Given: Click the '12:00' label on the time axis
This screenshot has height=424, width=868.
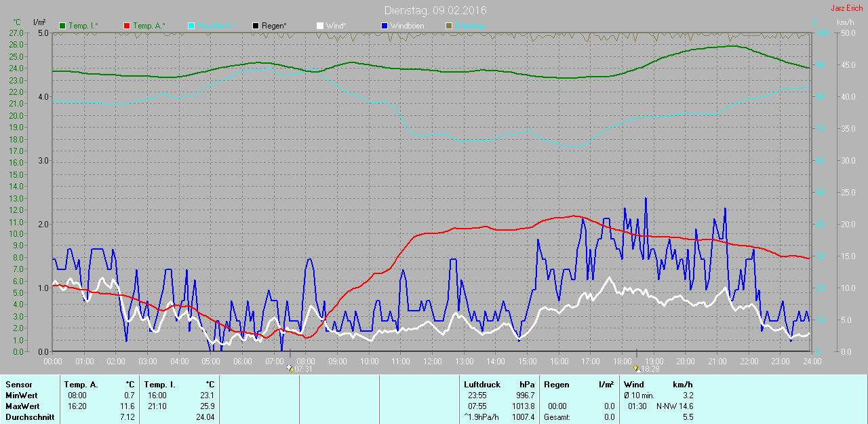Looking at the screenshot, I should tap(432, 361).
